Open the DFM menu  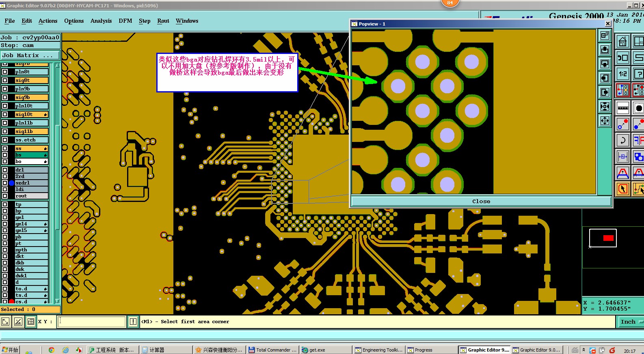tap(125, 21)
